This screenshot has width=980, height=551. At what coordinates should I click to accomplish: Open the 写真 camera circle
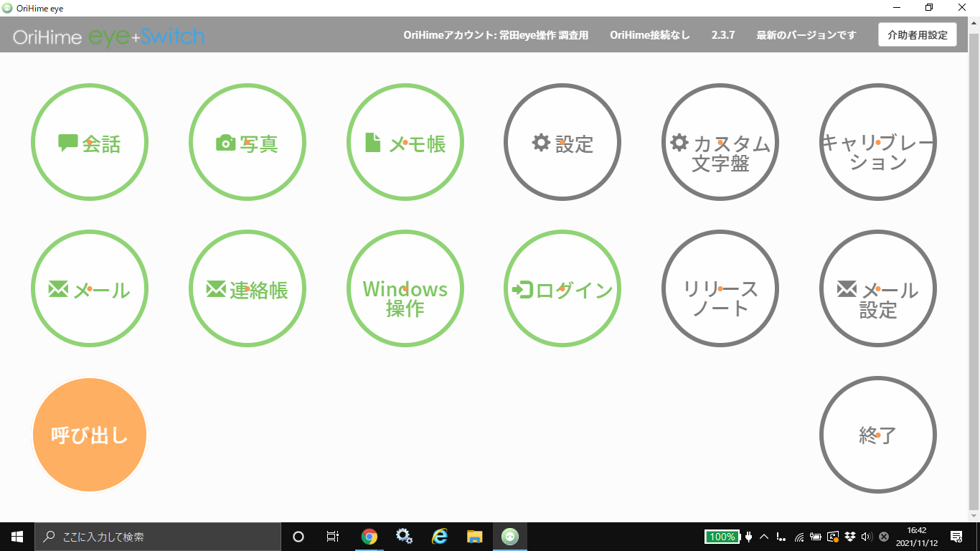click(248, 143)
